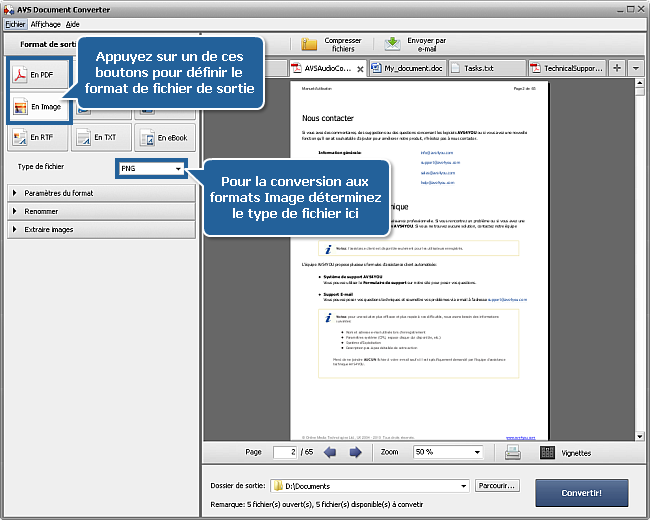This screenshot has height=520, width=650.
Task: Choose the En Image output format
Action: [x=40, y=106]
